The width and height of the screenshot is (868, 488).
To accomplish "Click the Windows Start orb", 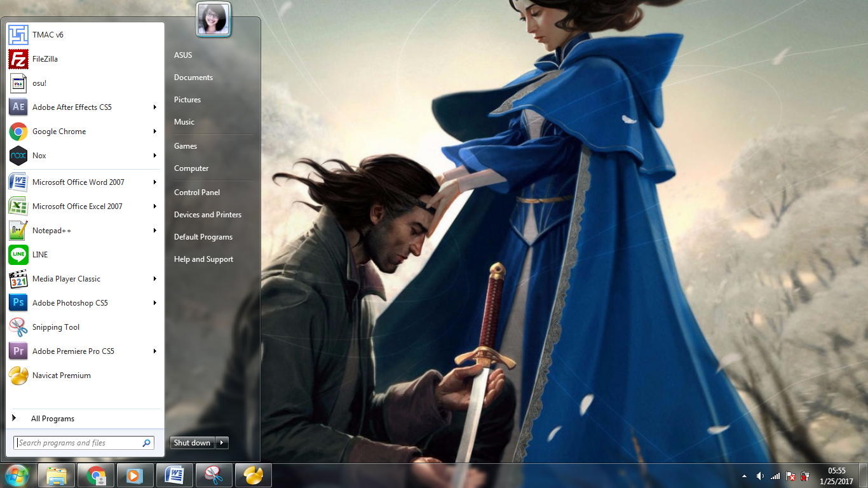I will click(x=17, y=475).
